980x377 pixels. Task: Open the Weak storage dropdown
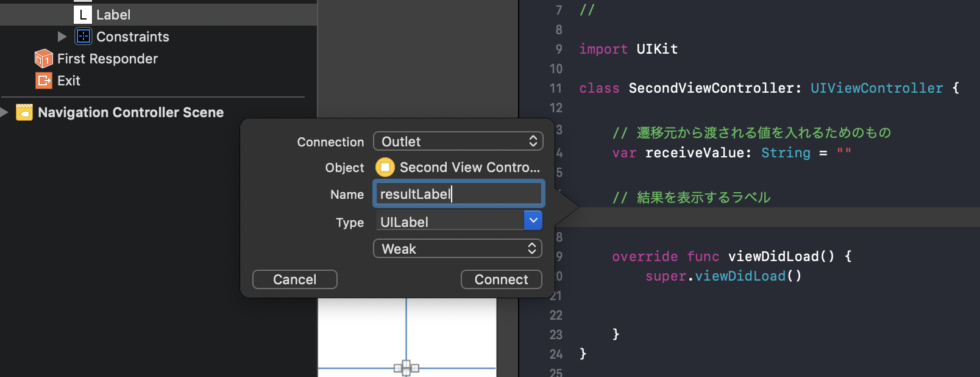click(458, 249)
